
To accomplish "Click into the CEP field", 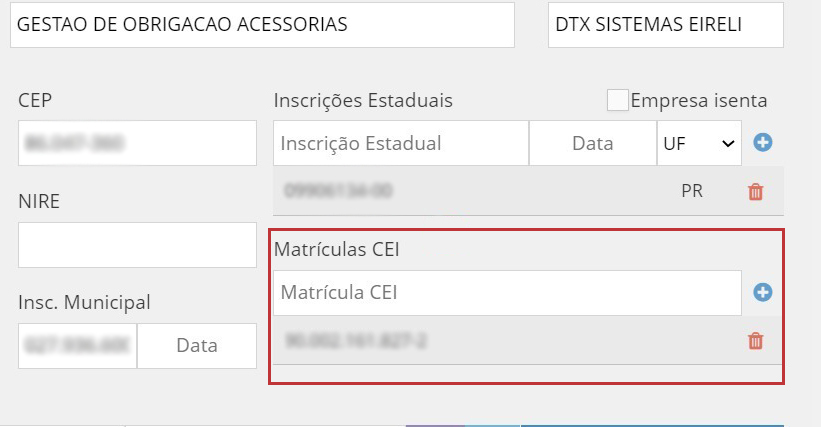I will (x=137, y=143).
